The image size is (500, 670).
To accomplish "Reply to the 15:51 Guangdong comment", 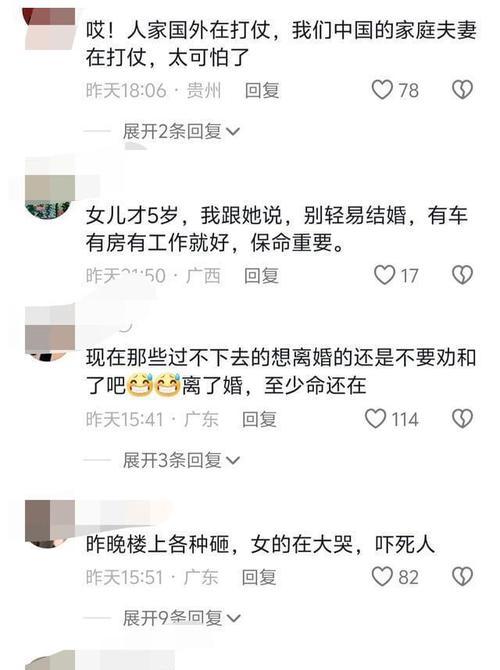I will (259, 577).
